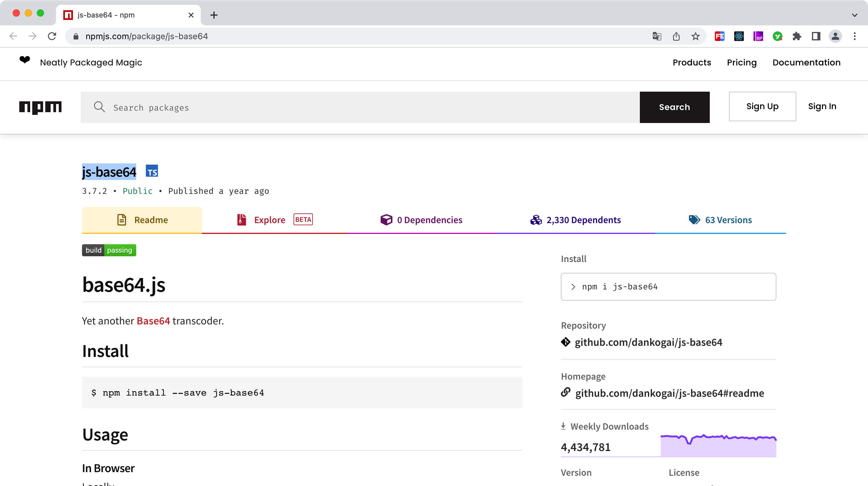Open the browser Extensions puzzle icon

tap(797, 36)
